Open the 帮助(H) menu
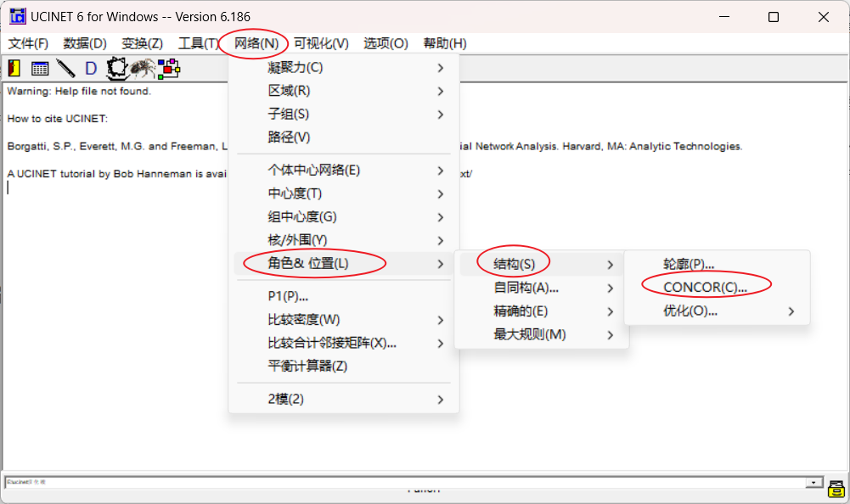 (445, 43)
